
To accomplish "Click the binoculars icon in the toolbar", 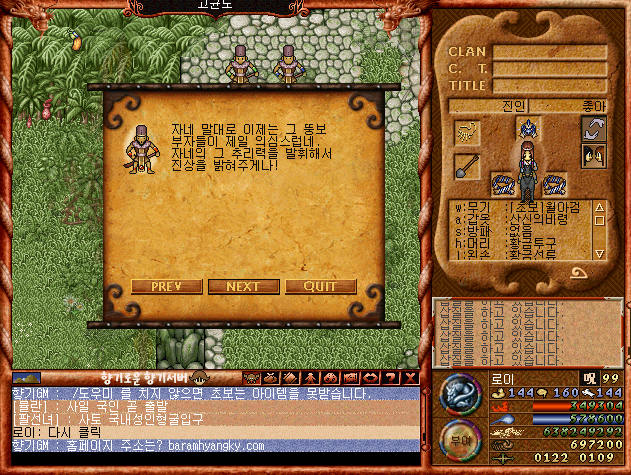I will [330, 378].
